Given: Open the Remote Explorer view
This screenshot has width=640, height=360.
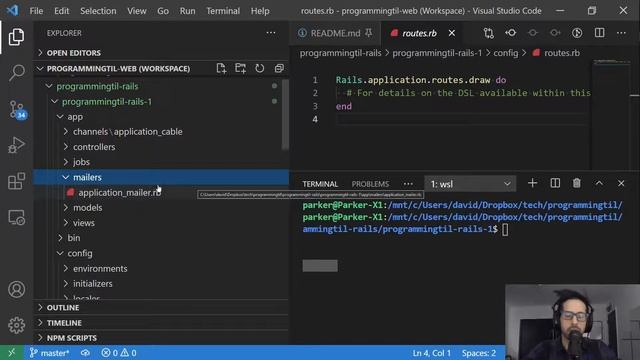Looking at the screenshot, I should pyautogui.click(x=16, y=218).
